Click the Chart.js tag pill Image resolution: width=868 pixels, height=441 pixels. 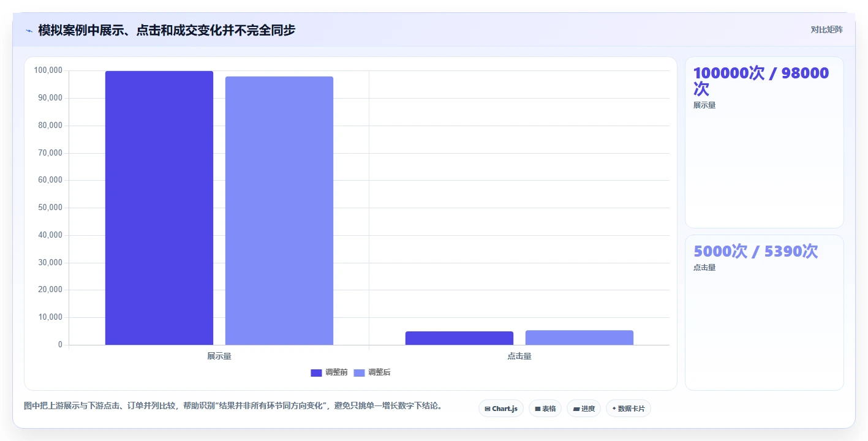pyautogui.click(x=501, y=409)
